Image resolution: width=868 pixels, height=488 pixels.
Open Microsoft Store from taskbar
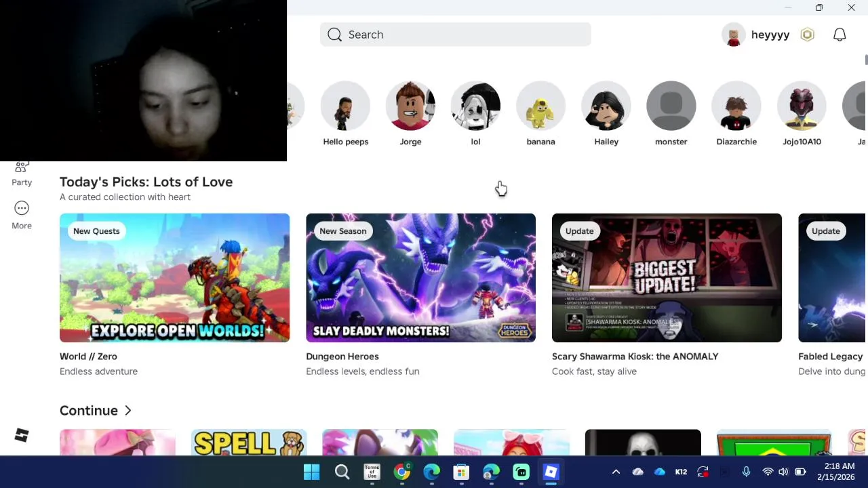click(x=461, y=472)
